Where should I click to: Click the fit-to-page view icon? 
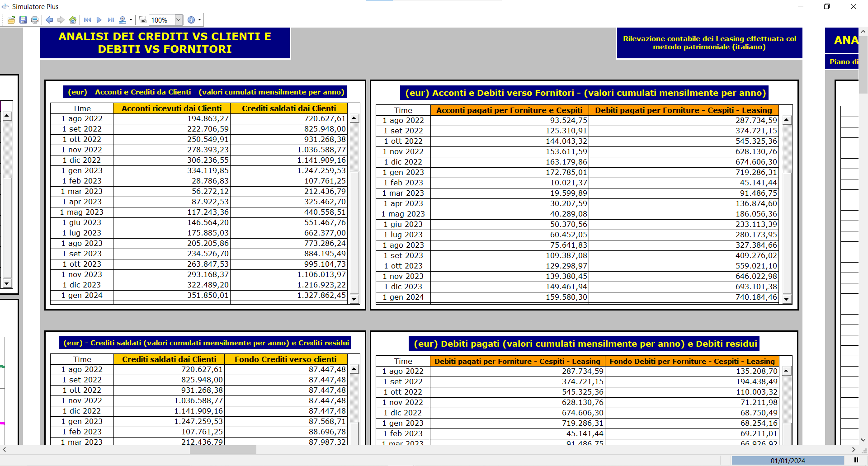pos(143,20)
